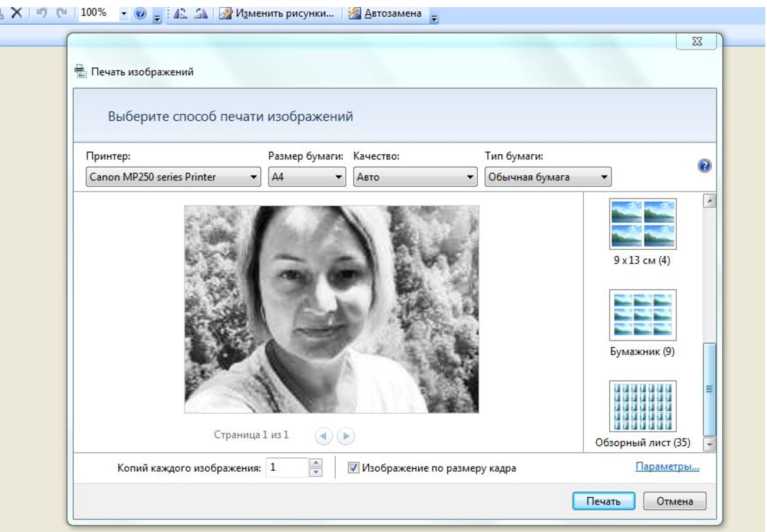Open Качество dropdown showing Авто
Image resolution: width=767 pixels, height=532 pixels.
pos(415,176)
